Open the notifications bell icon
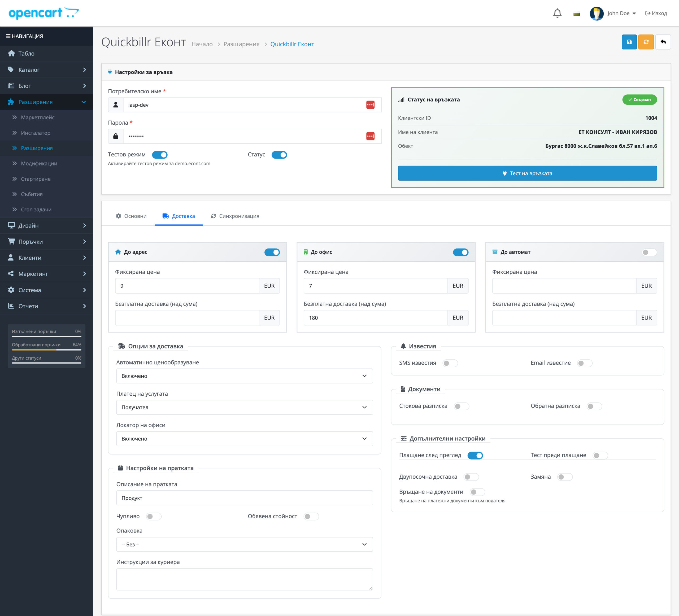 pos(557,14)
